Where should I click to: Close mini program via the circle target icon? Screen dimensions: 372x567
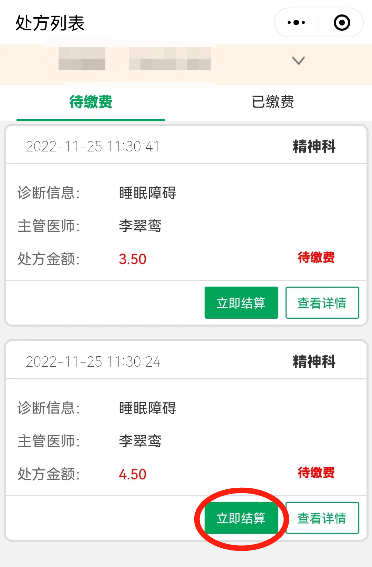342,22
